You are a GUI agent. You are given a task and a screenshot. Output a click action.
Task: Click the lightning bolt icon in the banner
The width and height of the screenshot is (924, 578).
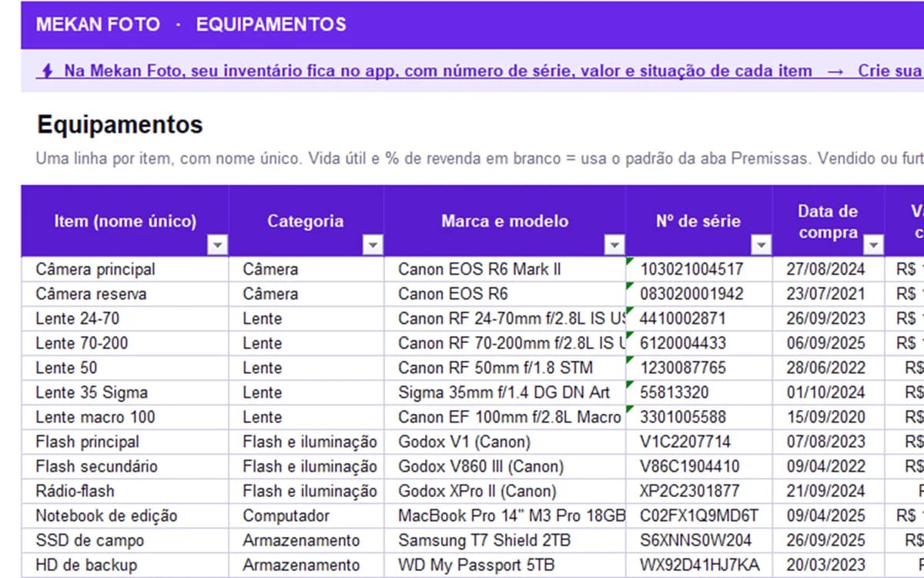point(47,71)
